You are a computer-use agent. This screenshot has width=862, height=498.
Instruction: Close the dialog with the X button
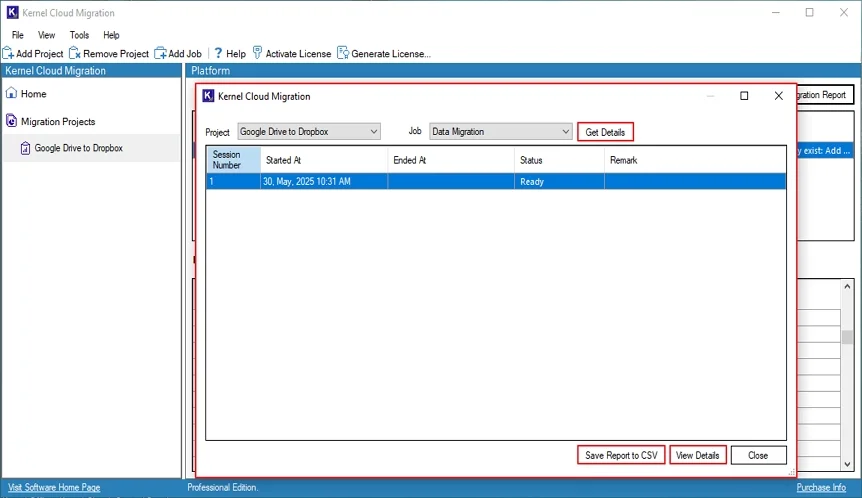[x=778, y=96]
